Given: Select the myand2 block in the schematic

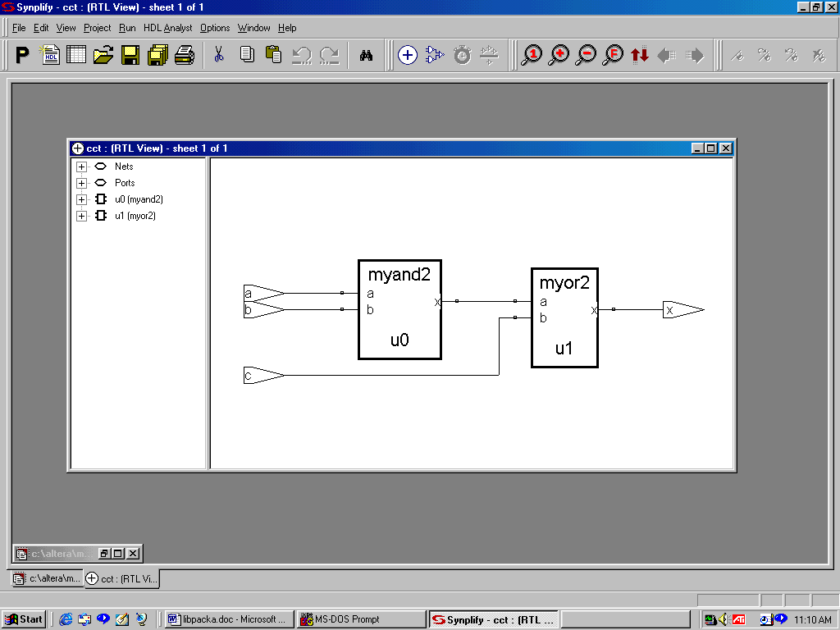Looking at the screenshot, I should pos(399,310).
